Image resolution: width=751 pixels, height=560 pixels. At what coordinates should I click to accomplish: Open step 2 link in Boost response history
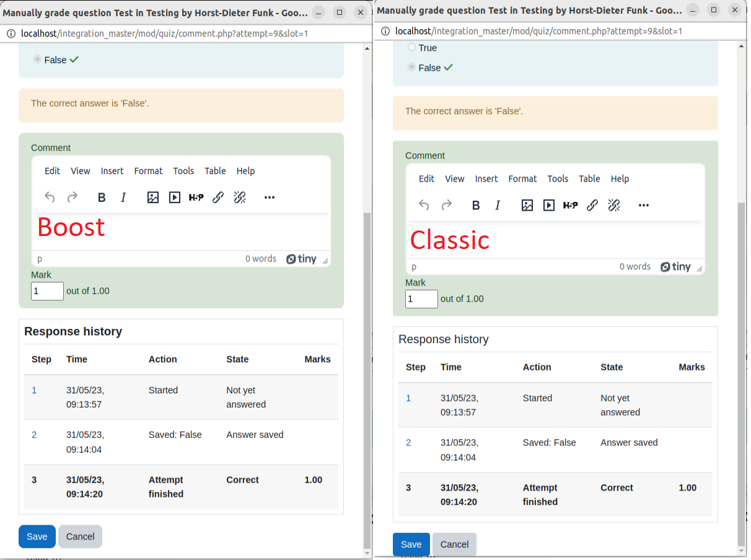click(34, 435)
